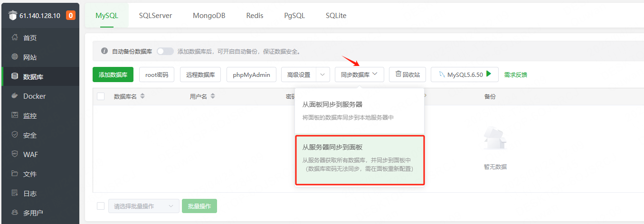The width and height of the screenshot is (644, 224).
Task: Click the root密码 button
Action: (157, 75)
